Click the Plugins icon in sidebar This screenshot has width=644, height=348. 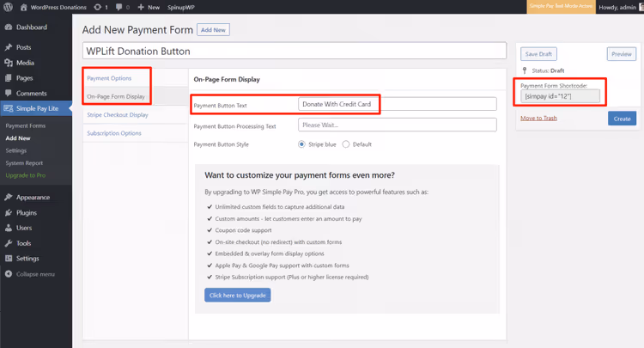(x=9, y=212)
